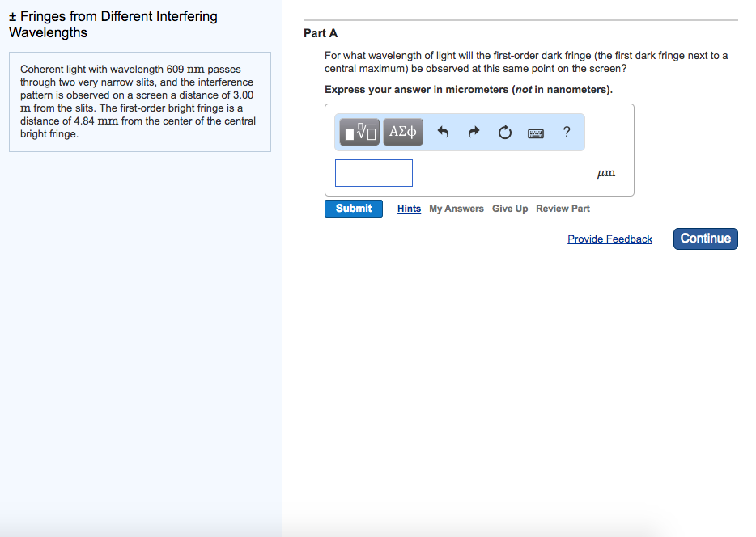View My Answers

[x=457, y=209]
